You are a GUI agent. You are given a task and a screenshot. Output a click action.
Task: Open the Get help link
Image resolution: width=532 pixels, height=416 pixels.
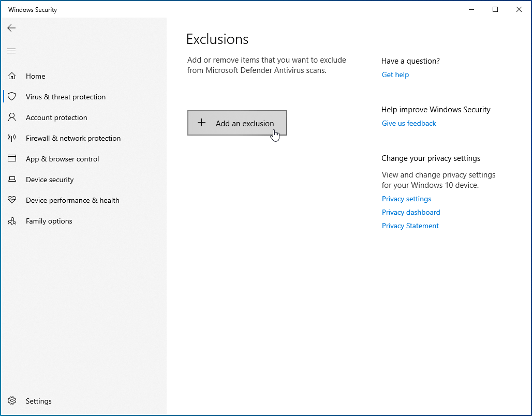point(395,75)
